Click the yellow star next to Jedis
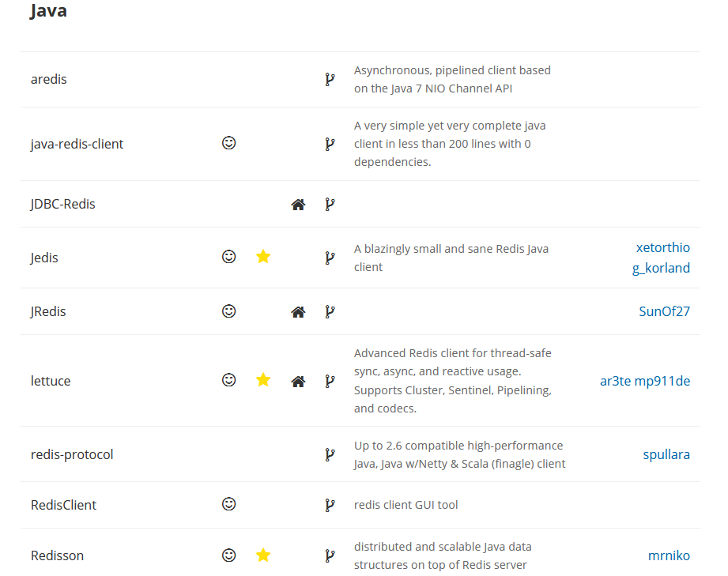Image resolution: width=728 pixels, height=576 pixels. tap(263, 256)
